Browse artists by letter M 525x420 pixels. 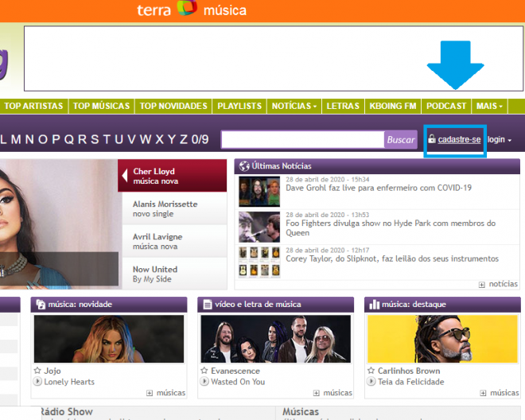pyautogui.click(x=16, y=139)
